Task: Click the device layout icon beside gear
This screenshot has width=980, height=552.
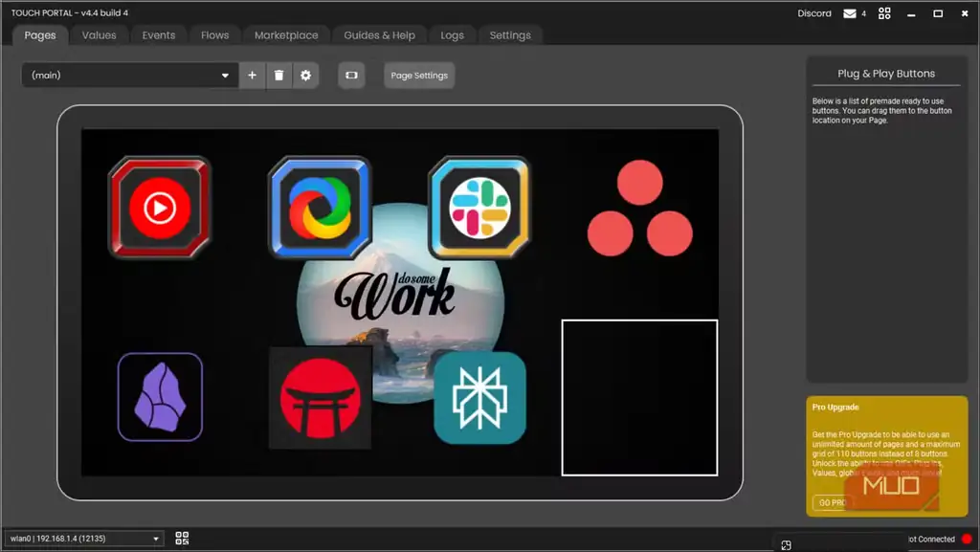Action: point(351,75)
